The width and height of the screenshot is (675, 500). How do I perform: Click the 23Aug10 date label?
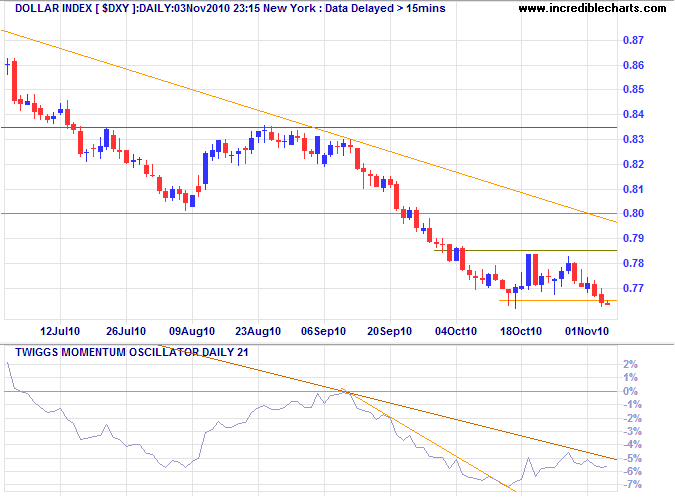coord(258,331)
